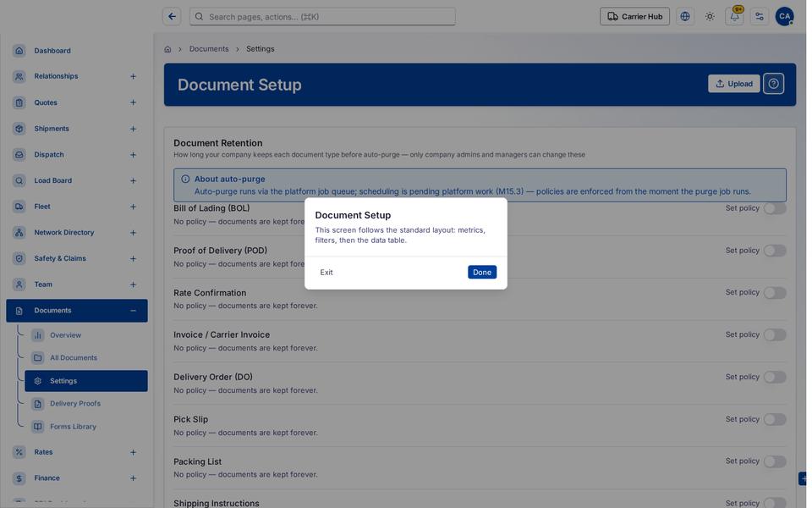Select Settings submenu item

(x=86, y=381)
